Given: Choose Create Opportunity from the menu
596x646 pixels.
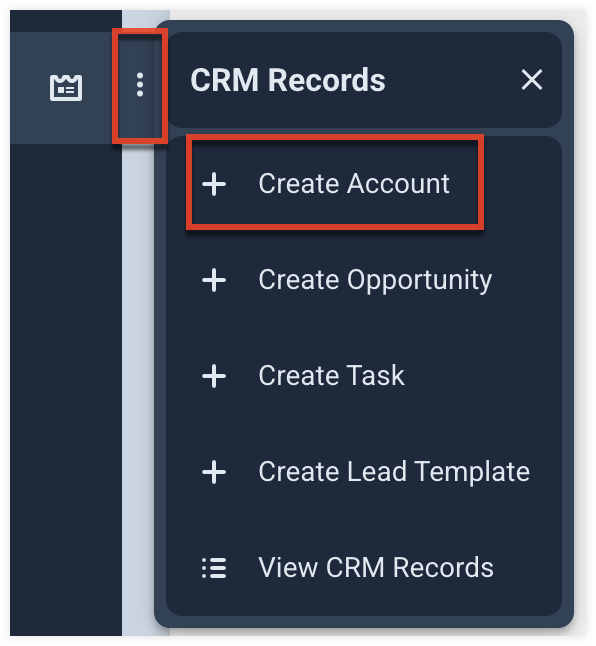Looking at the screenshot, I should (375, 280).
